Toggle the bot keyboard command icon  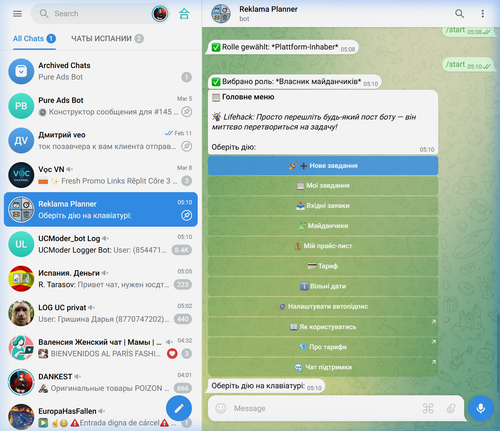(428, 408)
